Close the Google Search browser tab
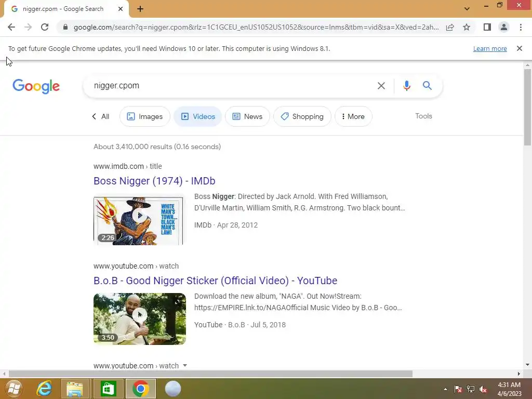Viewport: 532px width, 399px height. [x=121, y=9]
